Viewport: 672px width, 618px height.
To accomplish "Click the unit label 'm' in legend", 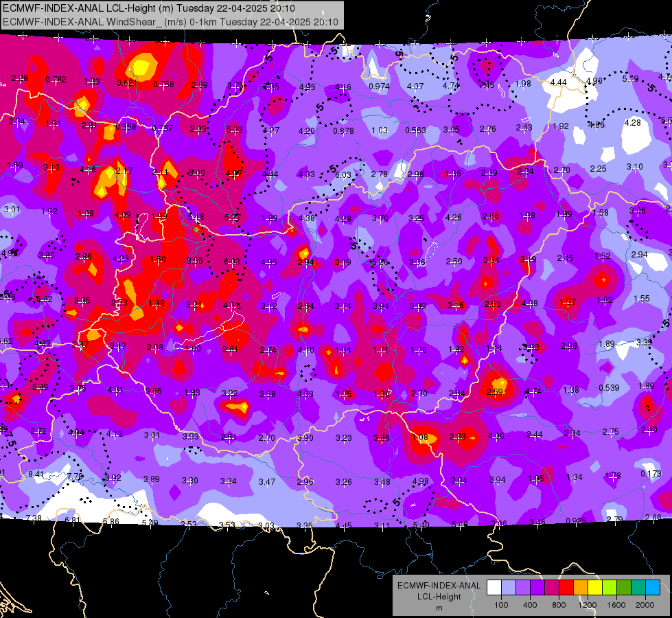I will click(439, 608).
